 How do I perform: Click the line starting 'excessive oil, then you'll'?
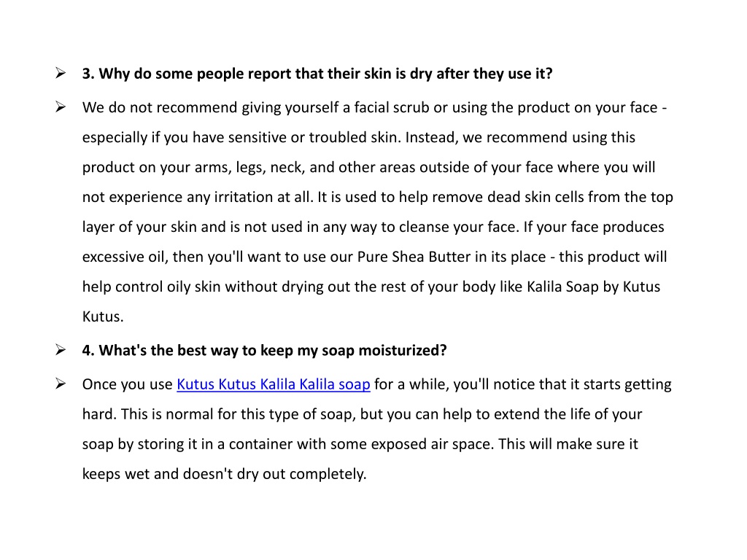[x=374, y=257]
